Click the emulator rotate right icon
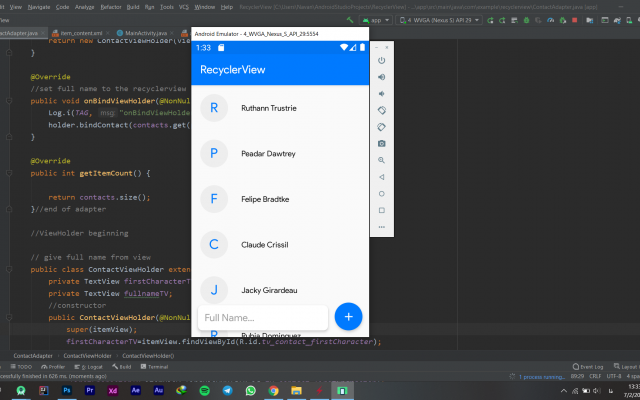This screenshot has height=400, width=640. point(382,127)
